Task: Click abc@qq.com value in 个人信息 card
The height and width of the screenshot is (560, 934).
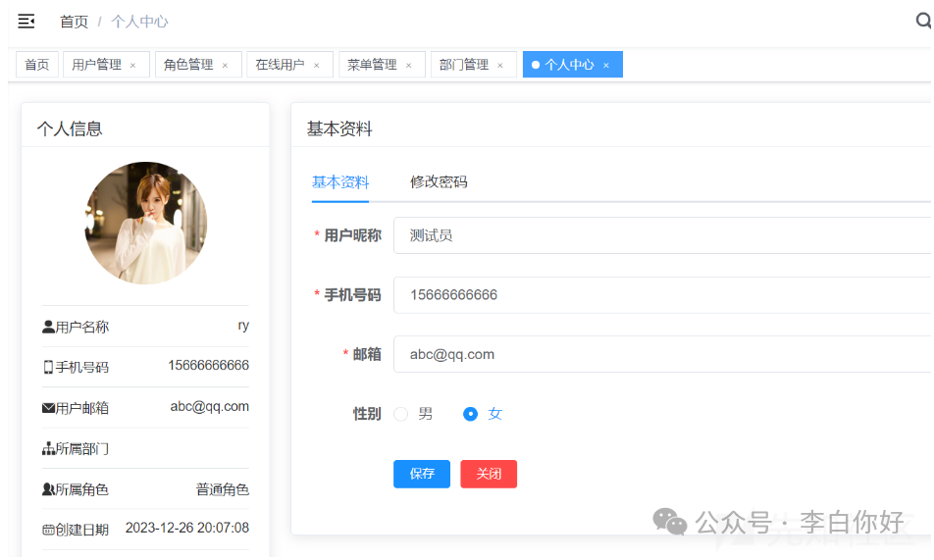Action: pyautogui.click(x=210, y=406)
